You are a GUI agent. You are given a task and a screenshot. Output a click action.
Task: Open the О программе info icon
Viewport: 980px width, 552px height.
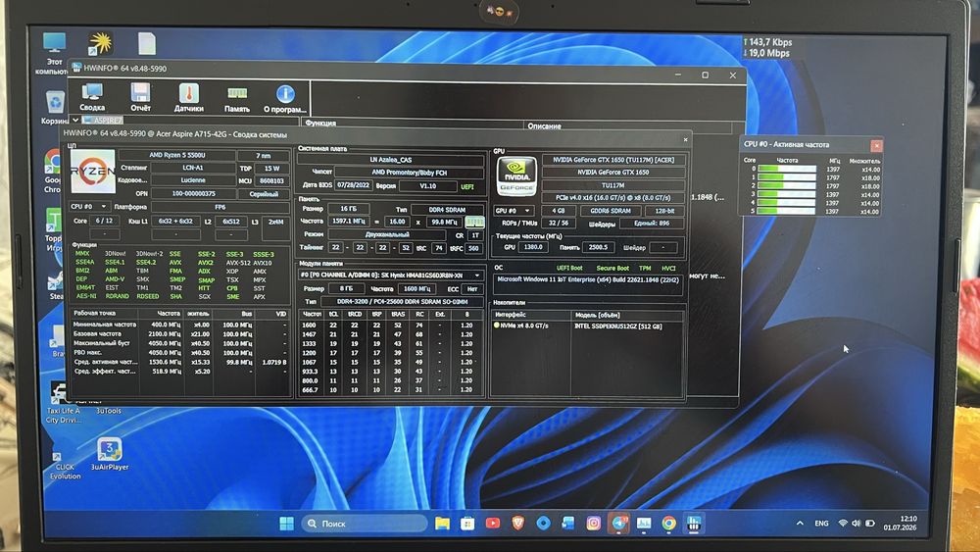pyautogui.click(x=285, y=99)
